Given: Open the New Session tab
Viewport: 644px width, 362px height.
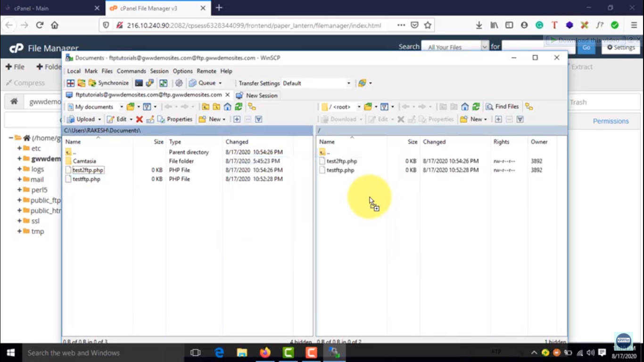Looking at the screenshot, I should (257, 95).
